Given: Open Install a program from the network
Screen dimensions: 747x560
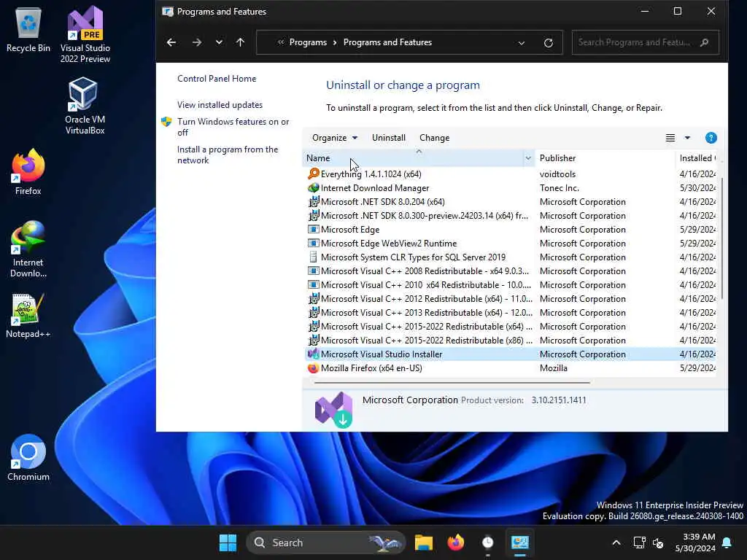Looking at the screenshot, I should pos(228,155).
